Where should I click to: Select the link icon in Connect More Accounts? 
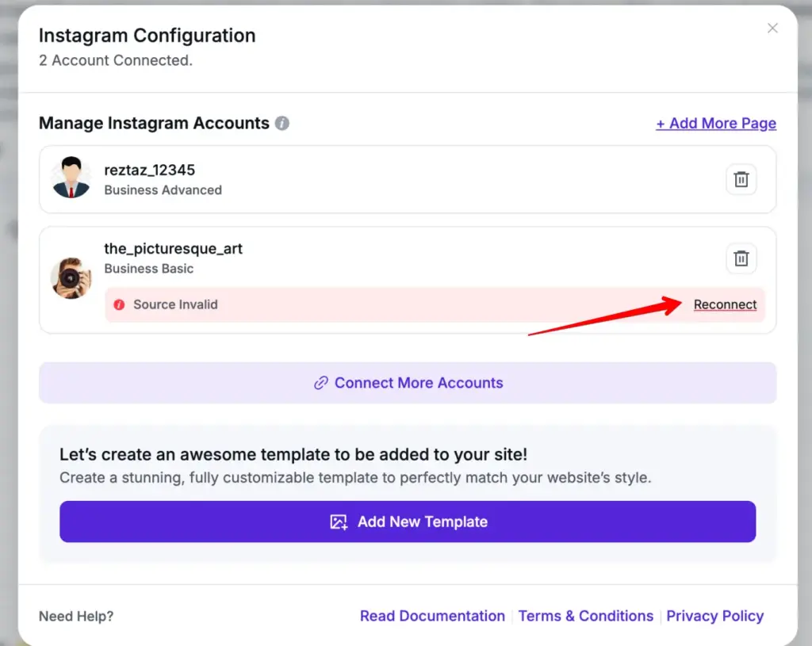coord(320,383)
